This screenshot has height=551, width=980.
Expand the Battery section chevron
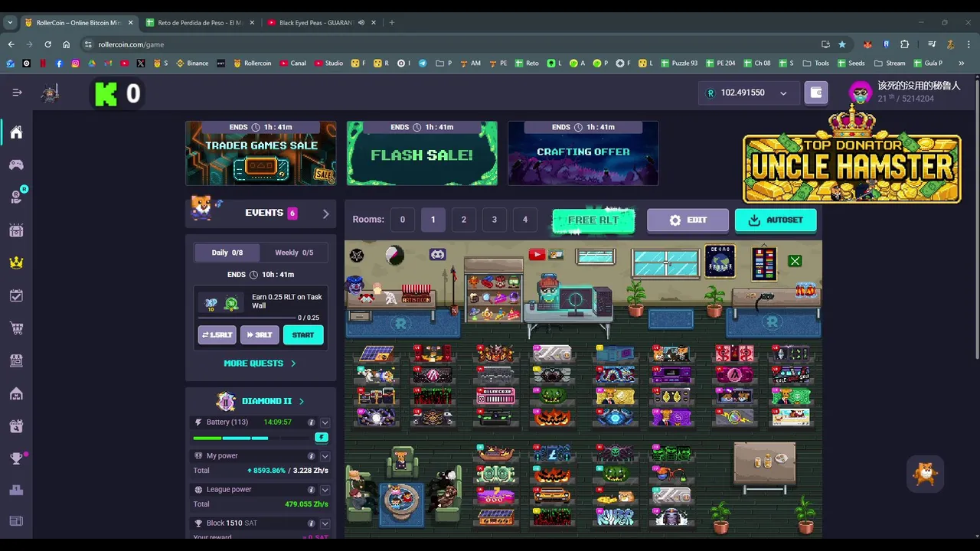pyautogui.click(x=325, y=422)
